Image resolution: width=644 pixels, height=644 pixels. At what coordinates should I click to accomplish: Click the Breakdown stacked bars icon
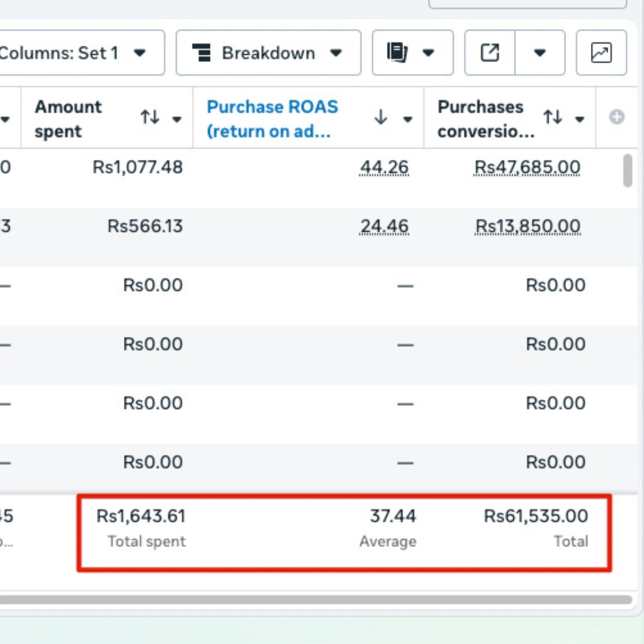(202, 53)
